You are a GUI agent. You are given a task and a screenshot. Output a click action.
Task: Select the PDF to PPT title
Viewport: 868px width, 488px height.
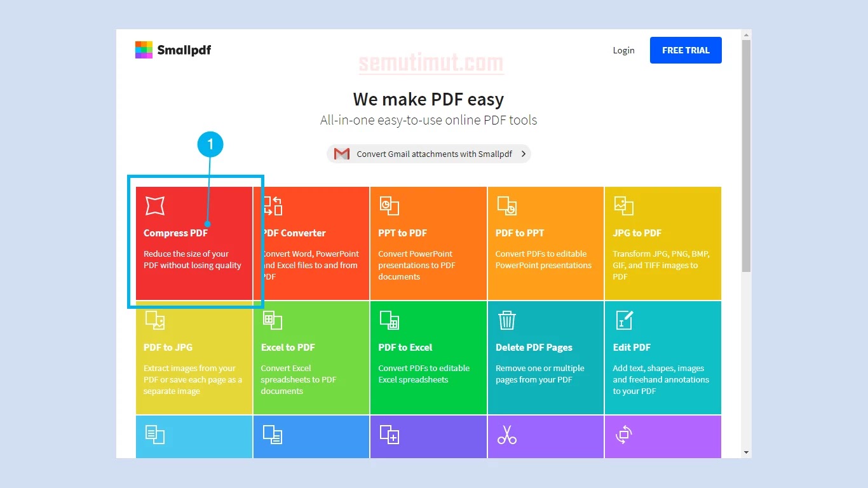[x=520, y=233]
